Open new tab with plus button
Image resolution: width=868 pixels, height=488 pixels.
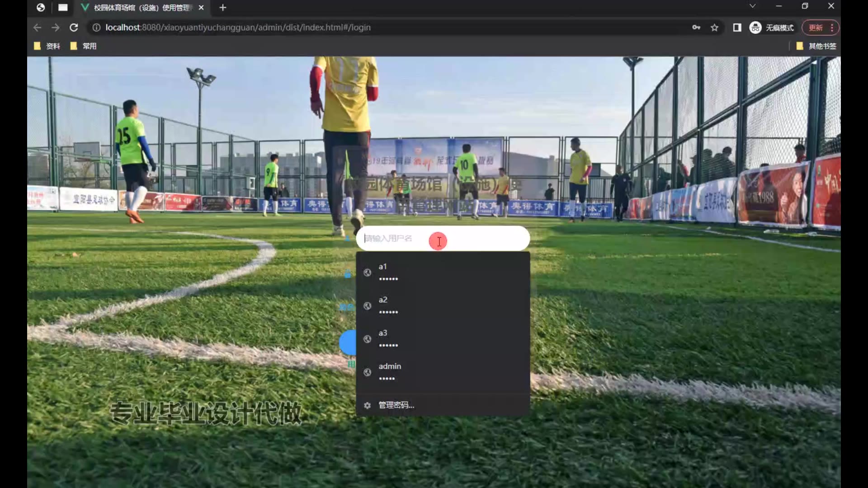[222, 8]
